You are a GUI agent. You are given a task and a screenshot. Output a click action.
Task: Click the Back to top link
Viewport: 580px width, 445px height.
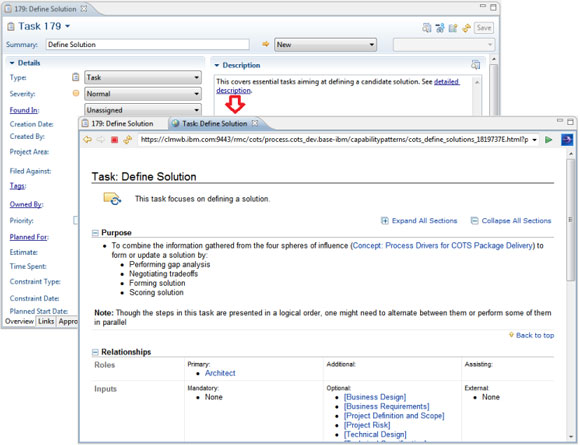click(x=535, y=335)
